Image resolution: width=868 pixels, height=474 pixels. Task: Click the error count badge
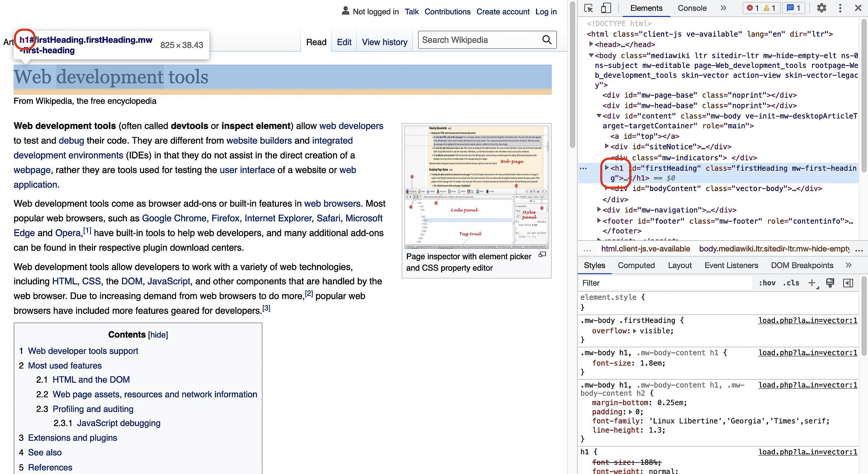pos(753,8)
